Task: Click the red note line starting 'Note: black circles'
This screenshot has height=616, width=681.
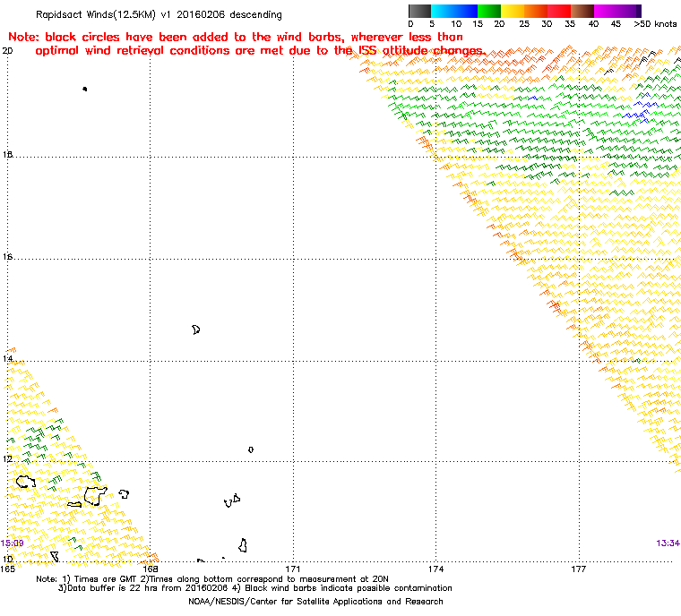Action: pos(236,37)
